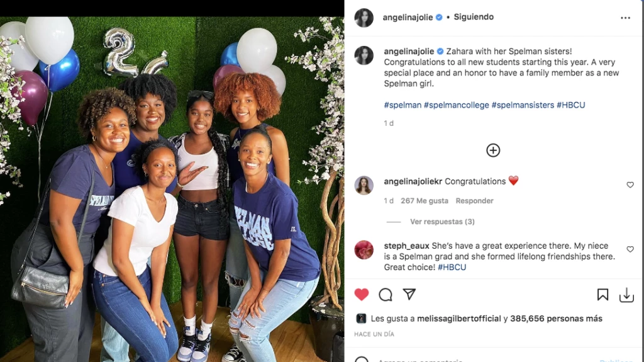The image size is (644, 362).
Task: Expand Ver respuestas (3) replies
Action: point(442,222)
